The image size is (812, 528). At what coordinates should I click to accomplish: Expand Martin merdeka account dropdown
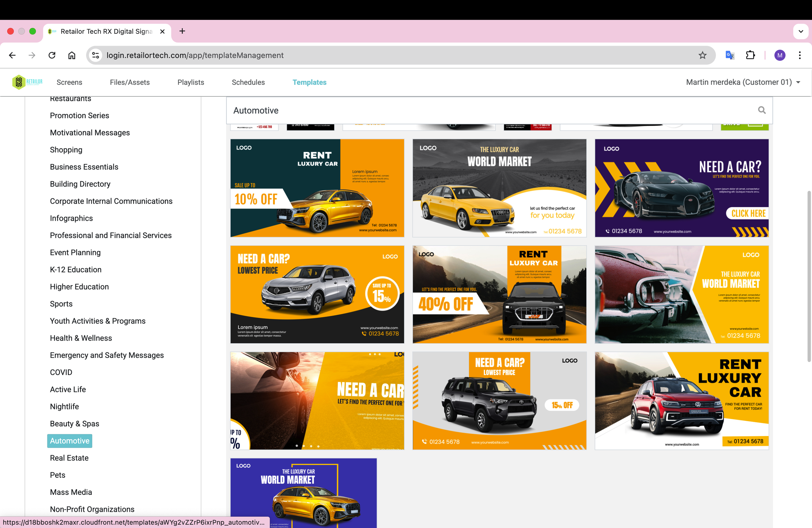pos(798,82)
